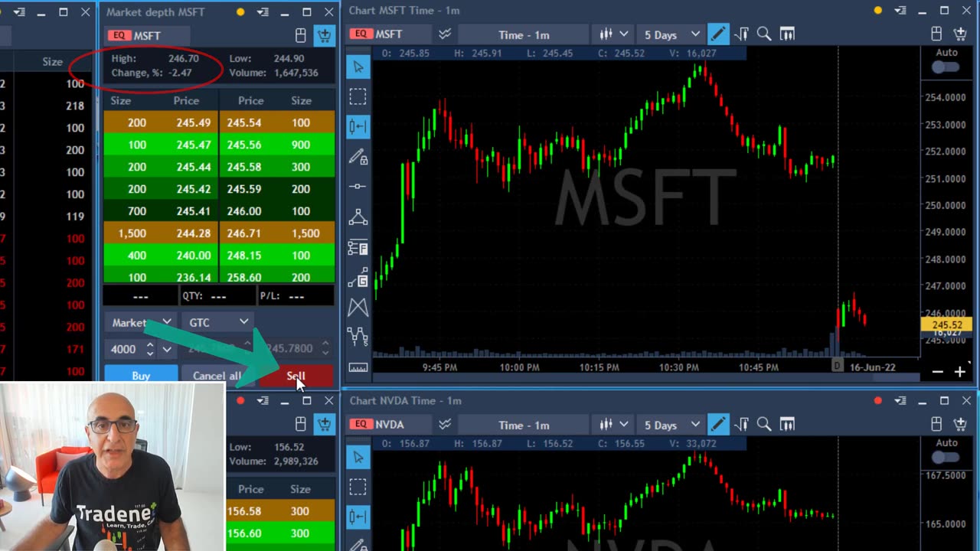Open the Market order type dropdown
This screenshot has width=980, height=551.
click(x=141, y=322)
